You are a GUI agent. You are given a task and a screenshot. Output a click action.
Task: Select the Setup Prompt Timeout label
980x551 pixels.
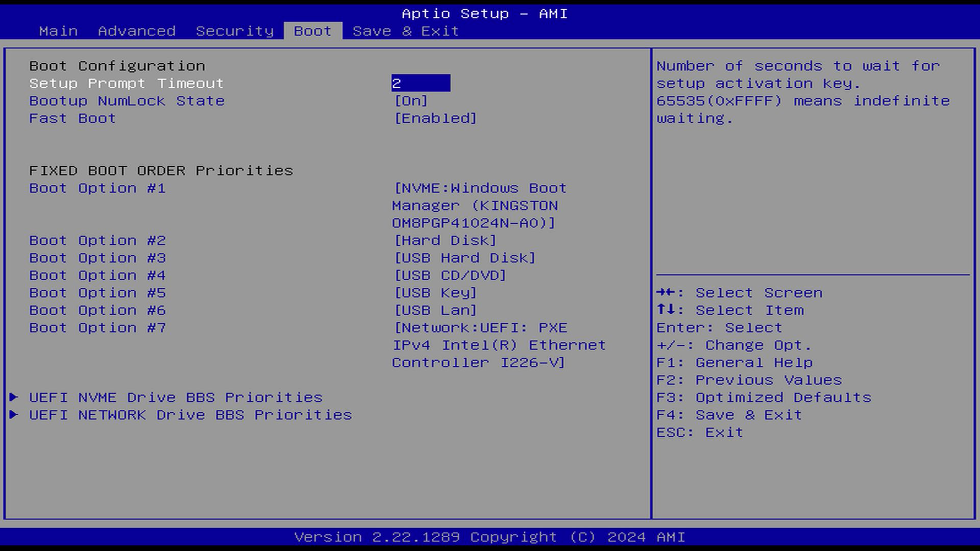click(x=126, y=84)
